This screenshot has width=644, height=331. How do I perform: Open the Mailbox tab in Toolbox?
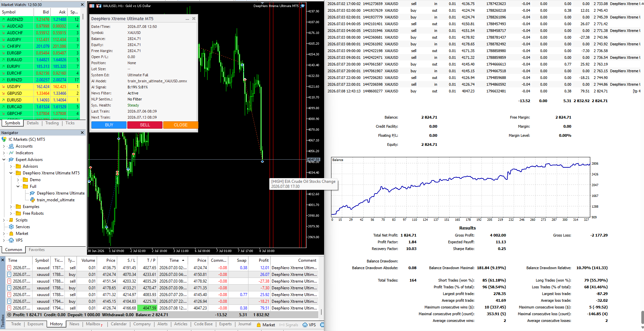click(94, 324)
